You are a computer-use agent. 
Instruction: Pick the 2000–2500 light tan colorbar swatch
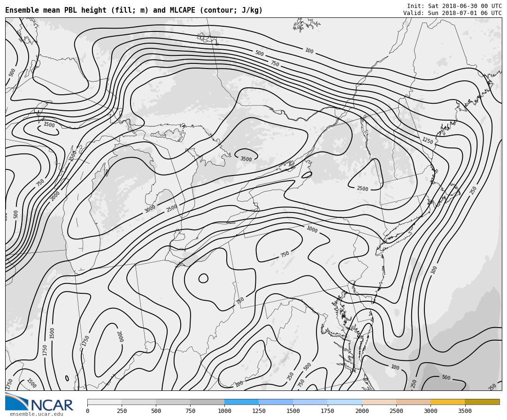[379, 402]
